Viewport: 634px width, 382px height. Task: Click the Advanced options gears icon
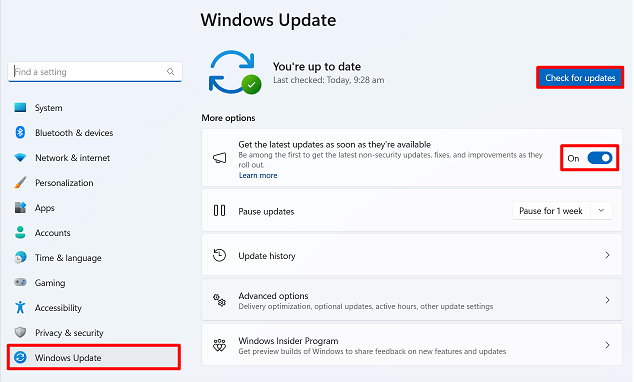[x=220, y=300]
